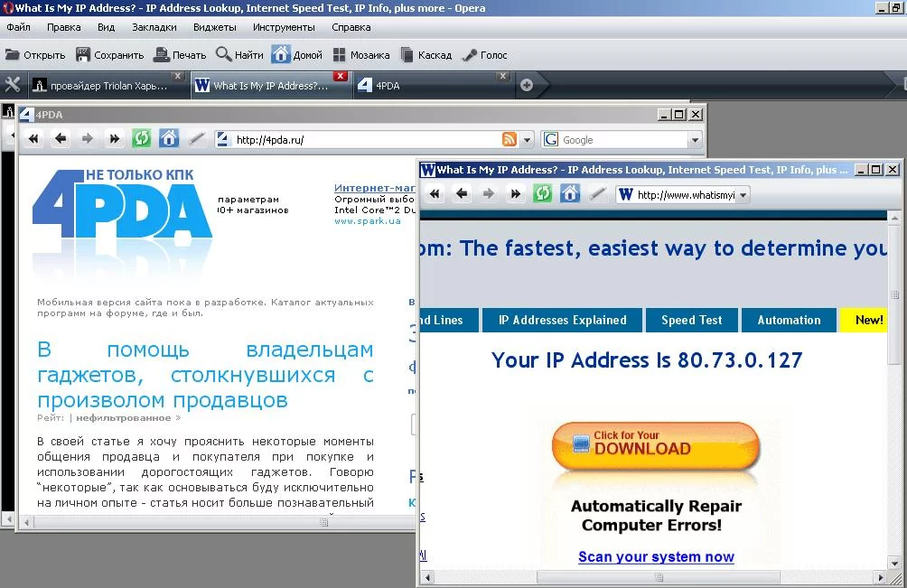The image size is (907, 588).
Task: Click the Мозаика tile windows button
Action: point(361,55)
